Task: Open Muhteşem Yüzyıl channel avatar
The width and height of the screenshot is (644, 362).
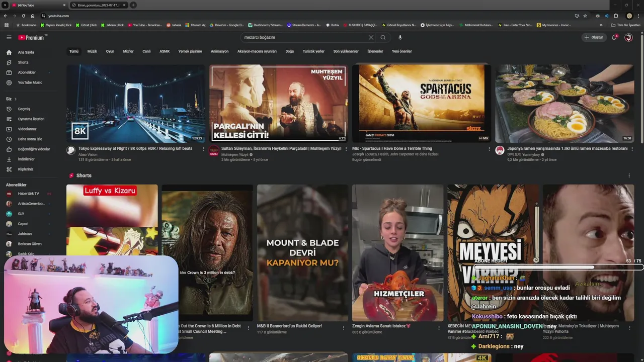Action: [214, 150]
